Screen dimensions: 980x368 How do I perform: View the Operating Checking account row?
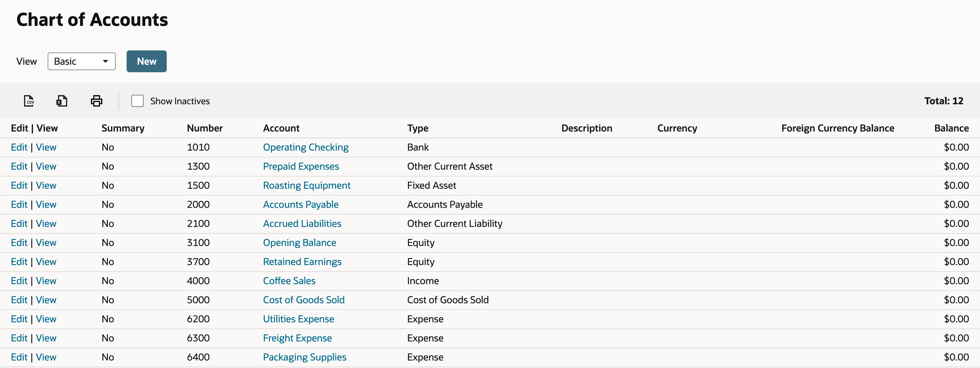[x=46, y=148]
